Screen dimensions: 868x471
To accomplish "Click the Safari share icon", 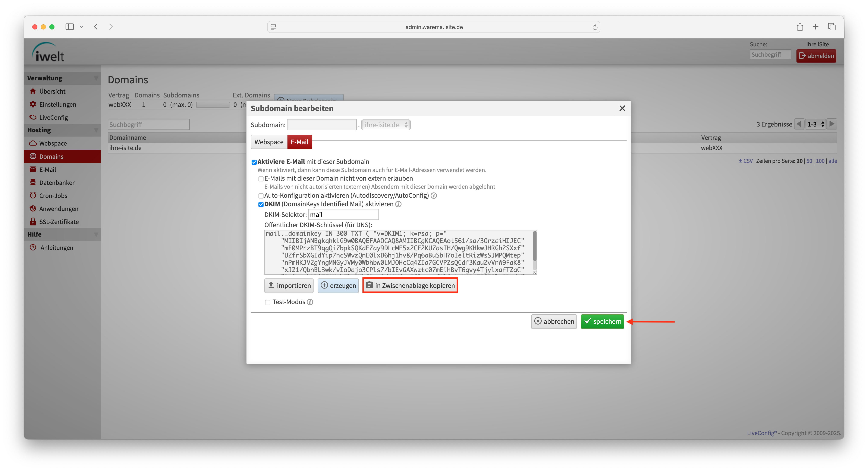I will point(800,27).
